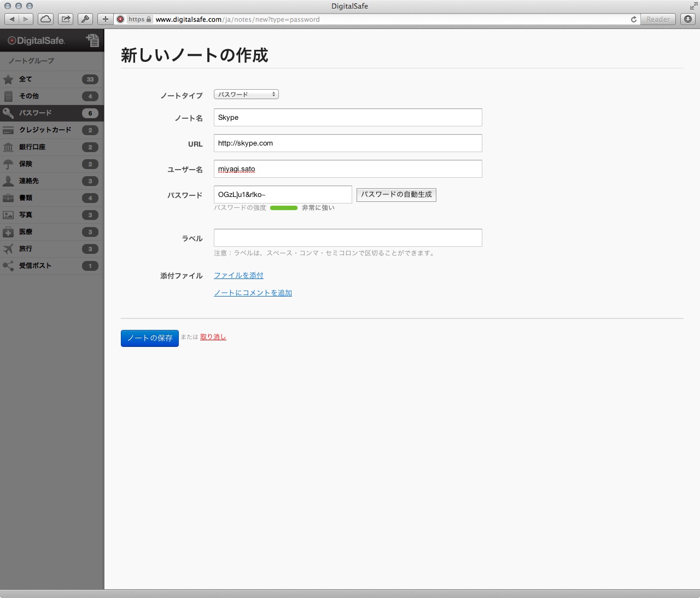The image size is (700, 598).
Task: Click ファイルを添付 link
Action: tap(238, 275)
